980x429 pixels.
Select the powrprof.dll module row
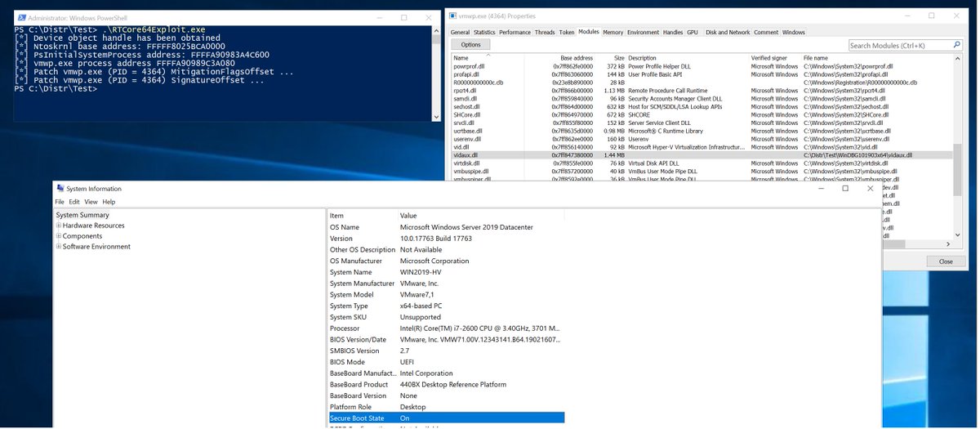(x=702, y=67)
